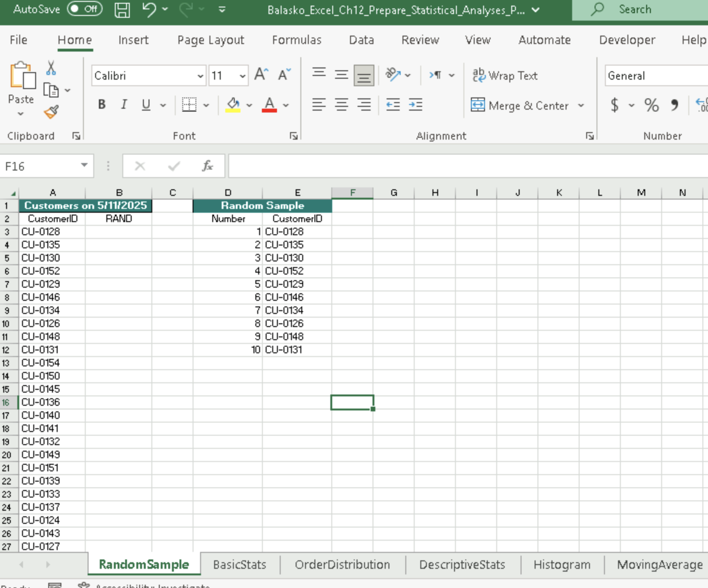708x588 pixels.
Task: Open the Calibri font name dropdown
Action: coord(201,75)
